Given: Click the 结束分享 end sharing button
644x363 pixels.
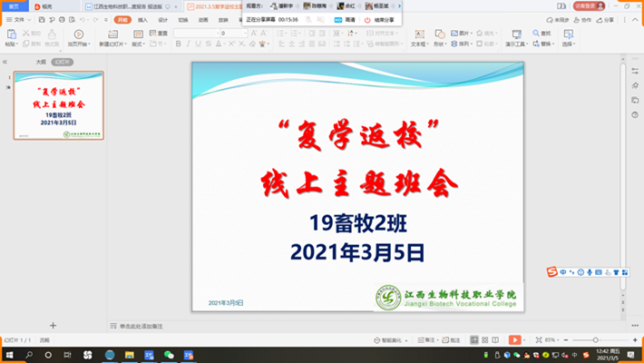Looking at the screenshot, I should (x=381, y=19).
